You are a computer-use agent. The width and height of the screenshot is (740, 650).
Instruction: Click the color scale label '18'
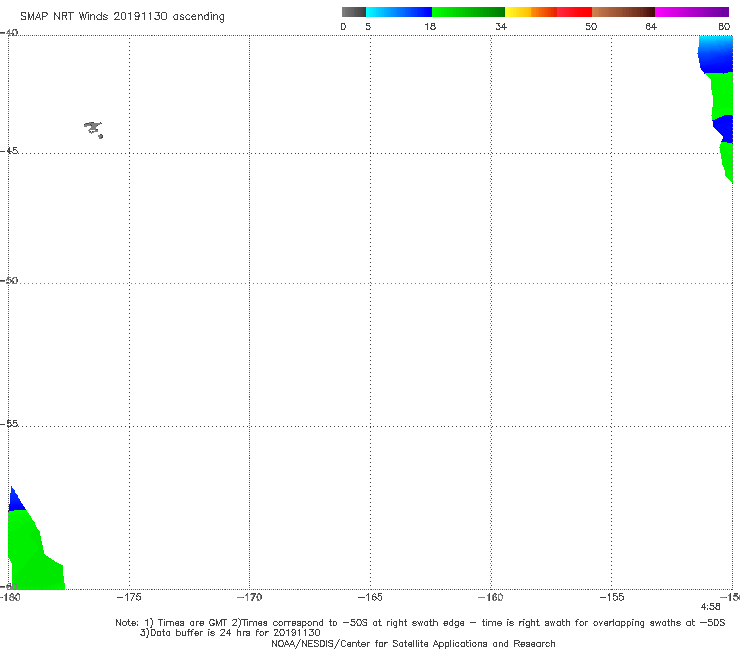pyautogui.click(x=430, y=26)
